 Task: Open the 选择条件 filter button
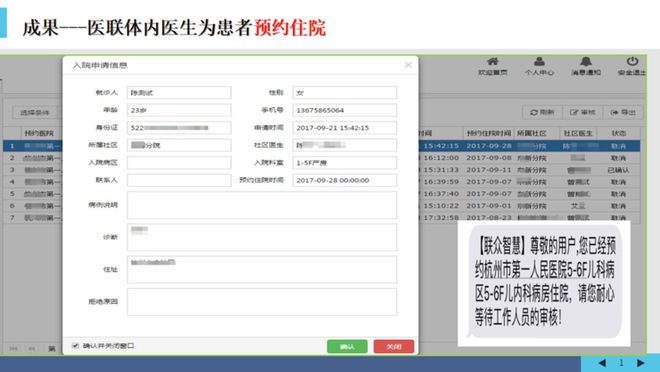click(x=35, y=112)
